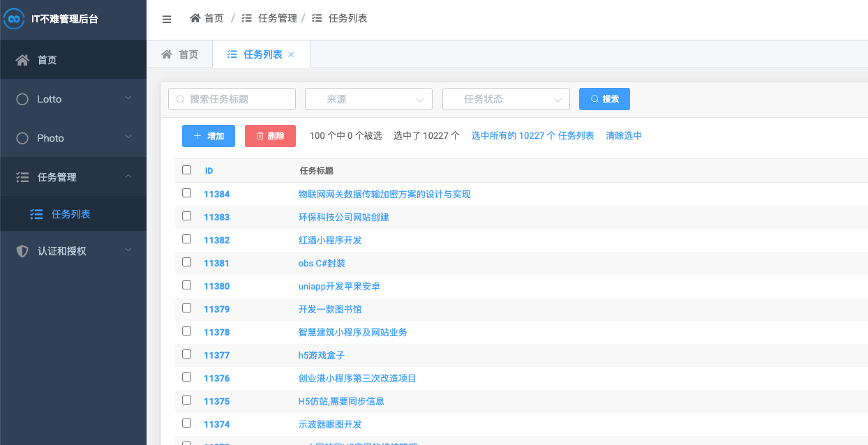Open task H5仿站,需要同步信息
The image size is (868, 445).
[x=341, y=401]
